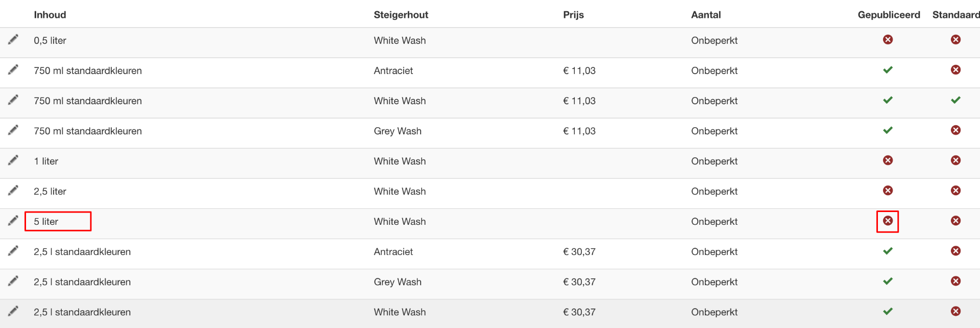Edit the 750 ml Antraciet row via pencil
This screenshot has height=328, width=980.
point(13,69)
